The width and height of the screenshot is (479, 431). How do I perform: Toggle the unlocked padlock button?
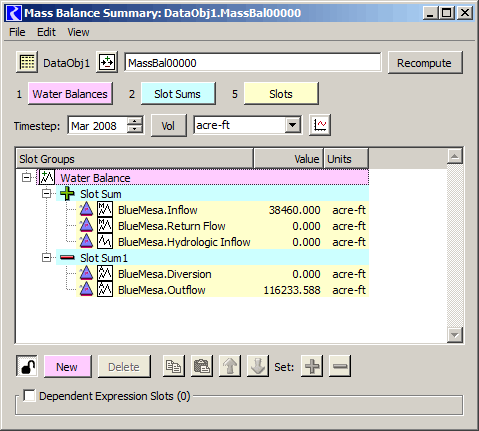coord(27,366)
